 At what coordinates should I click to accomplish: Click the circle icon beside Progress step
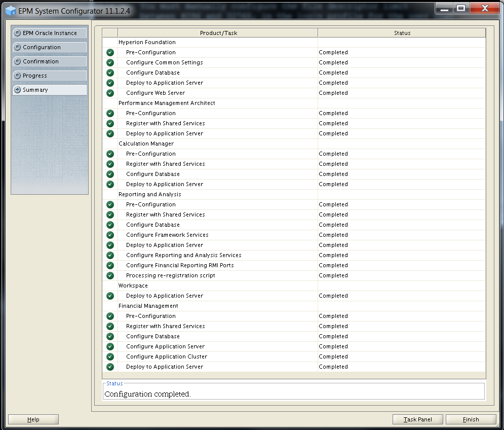coord(18,76)
